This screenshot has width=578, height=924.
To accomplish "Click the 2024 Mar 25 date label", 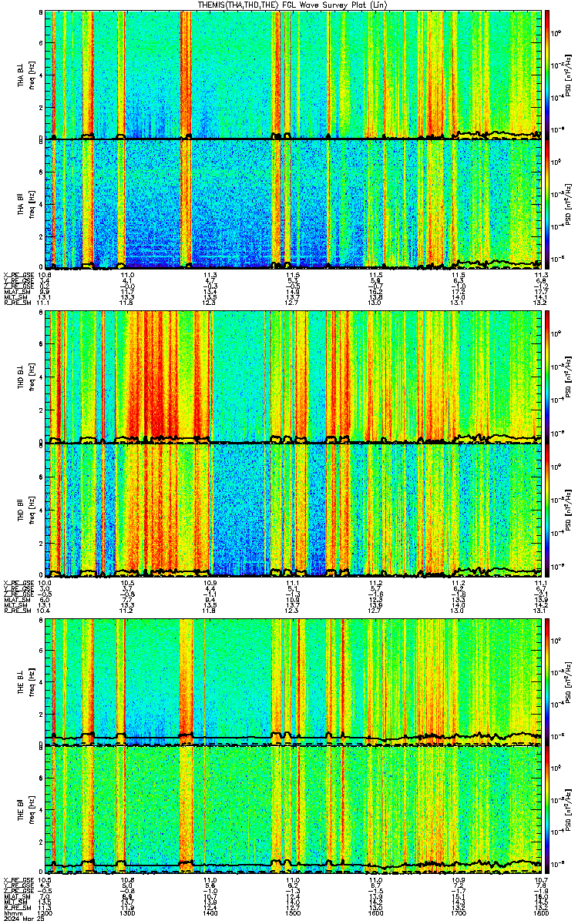I will click(23, 919).
